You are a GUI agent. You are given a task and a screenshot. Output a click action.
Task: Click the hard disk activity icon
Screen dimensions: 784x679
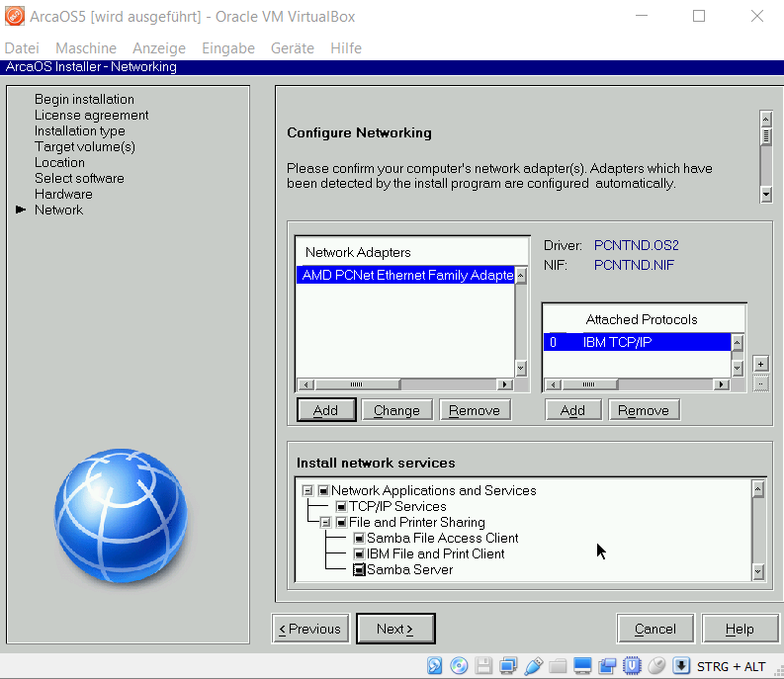(434, 665)
